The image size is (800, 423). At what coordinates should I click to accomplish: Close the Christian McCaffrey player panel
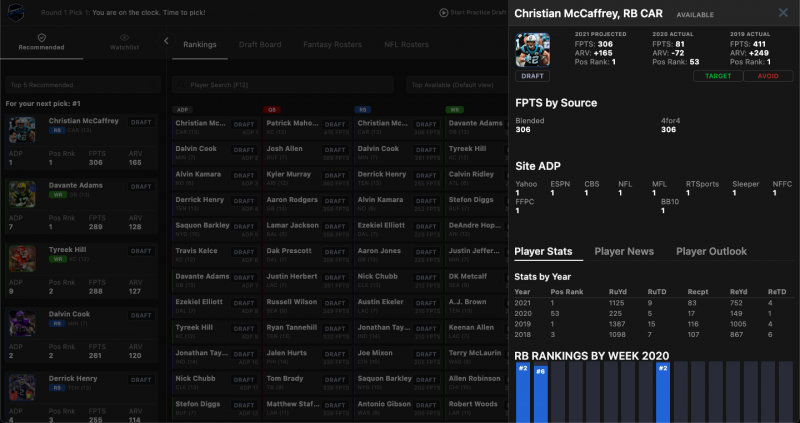783,13
